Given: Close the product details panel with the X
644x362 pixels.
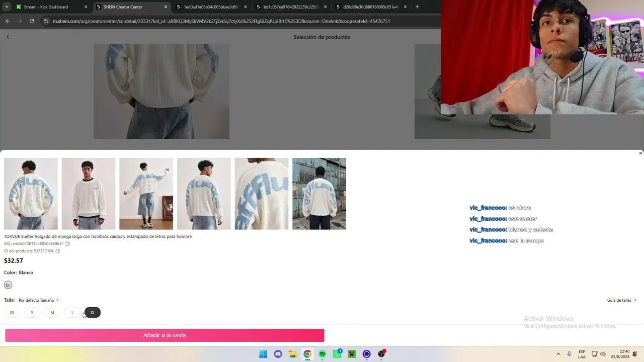Looking at the screenshot, I should [640, 153].
